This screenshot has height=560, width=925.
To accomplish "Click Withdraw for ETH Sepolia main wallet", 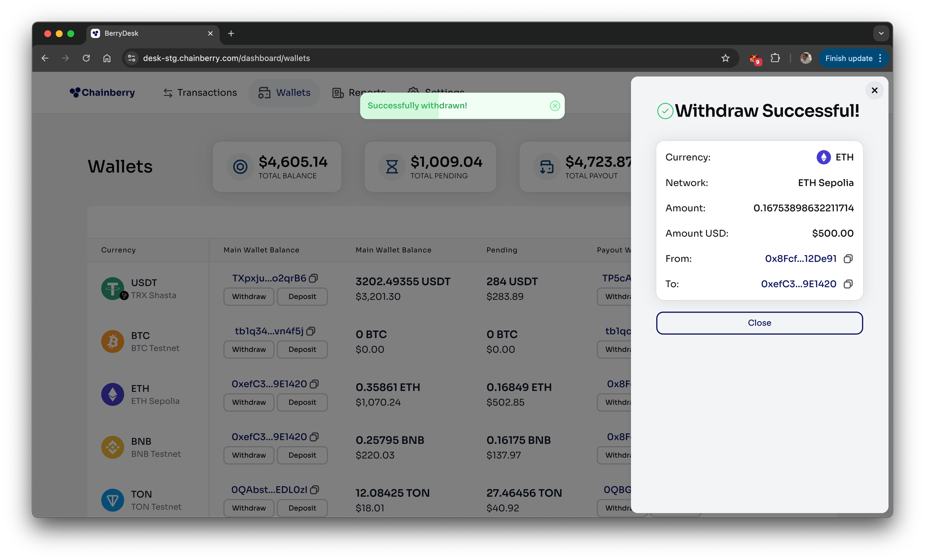I will (249, 402).
